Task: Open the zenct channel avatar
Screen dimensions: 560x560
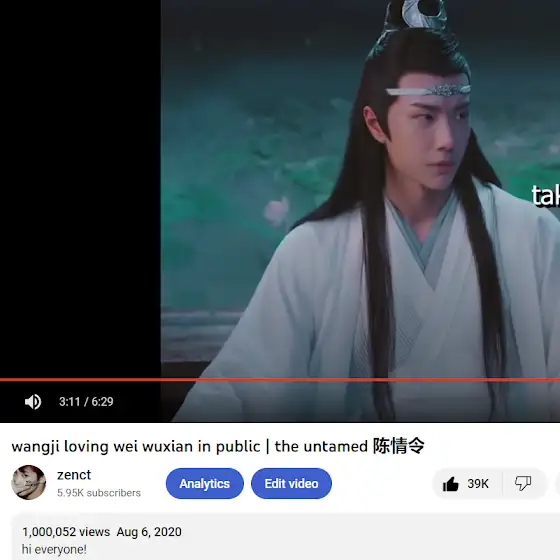Action: 29,482
